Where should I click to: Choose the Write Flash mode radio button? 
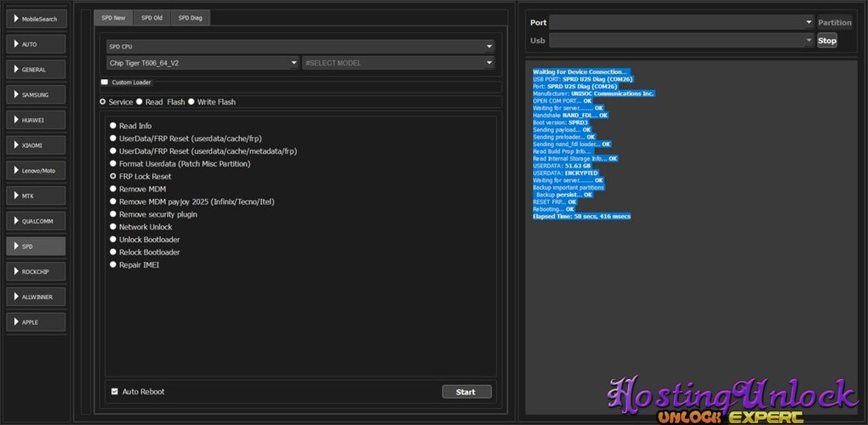coord(191,102)
